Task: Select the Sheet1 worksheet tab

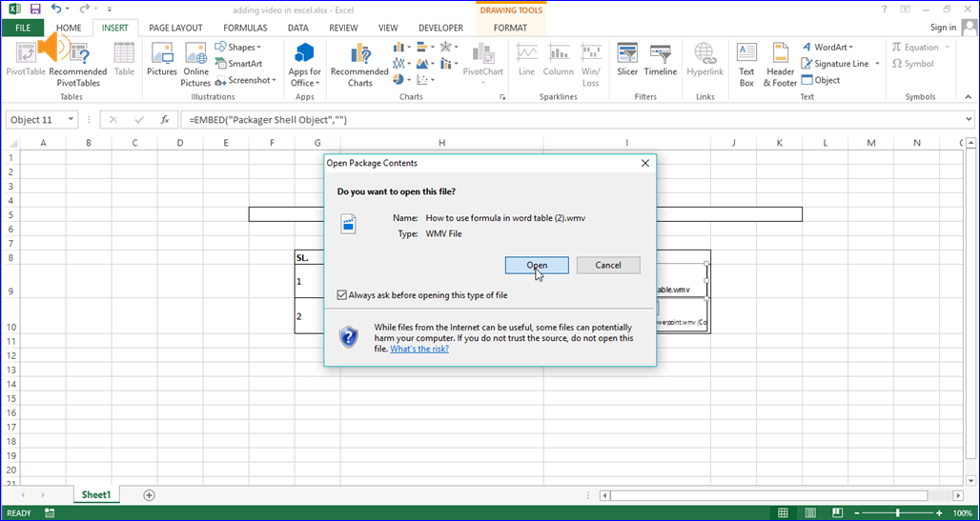Action: [96, 494]
